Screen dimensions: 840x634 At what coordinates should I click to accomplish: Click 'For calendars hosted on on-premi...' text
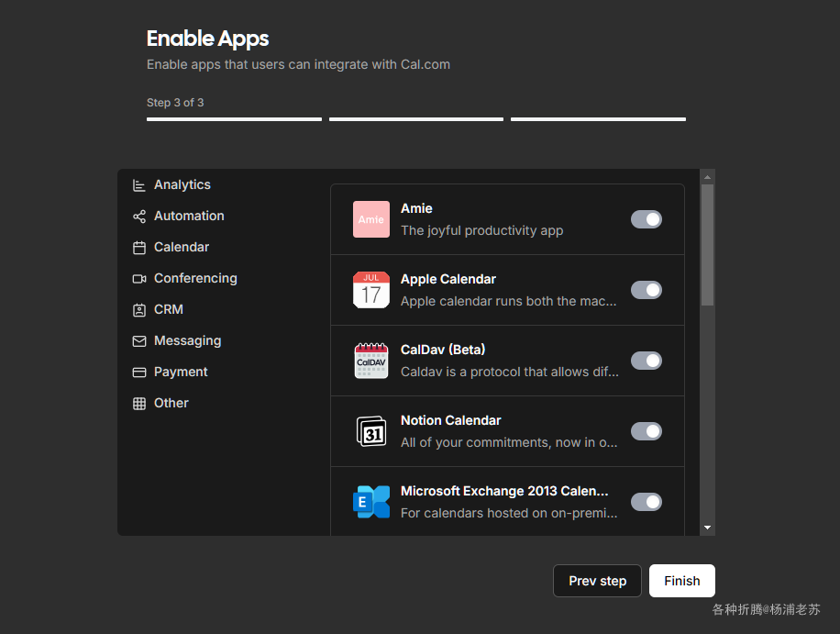pos(509,514)
